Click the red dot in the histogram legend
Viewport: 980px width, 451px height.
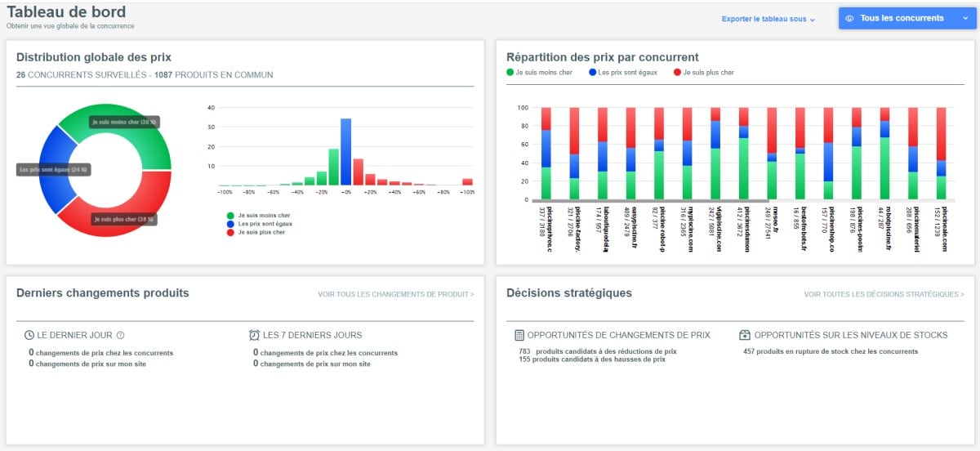tap(231, 232)
